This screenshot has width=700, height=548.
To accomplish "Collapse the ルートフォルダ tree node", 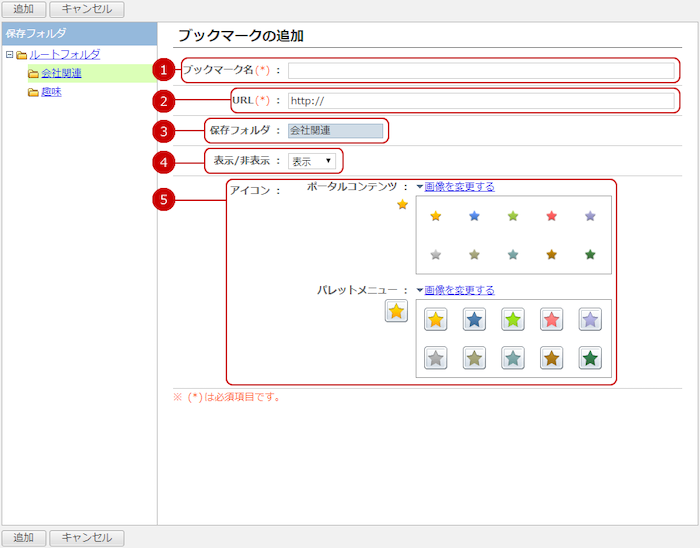I will [9, 55].
